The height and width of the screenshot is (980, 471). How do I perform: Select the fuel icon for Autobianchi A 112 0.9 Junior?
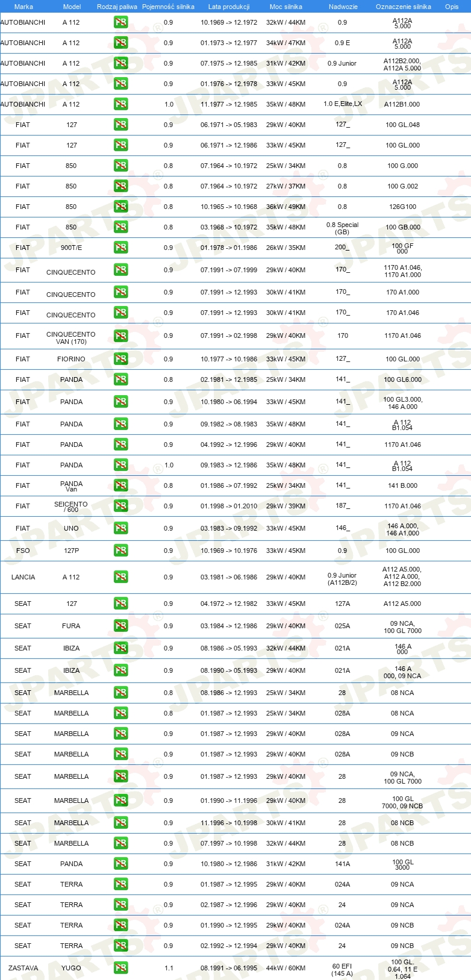pos(120,63)
